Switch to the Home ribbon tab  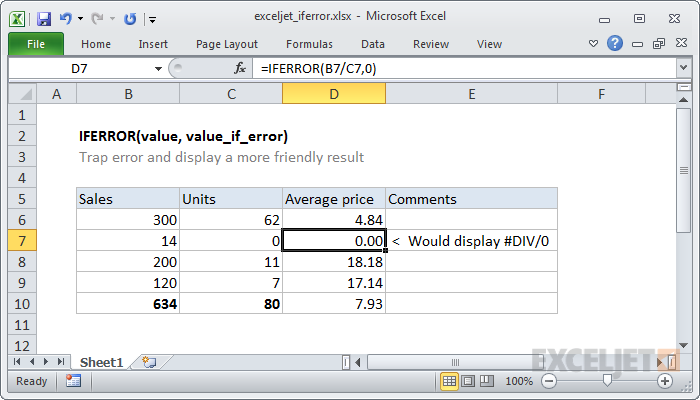coord(96,44)
